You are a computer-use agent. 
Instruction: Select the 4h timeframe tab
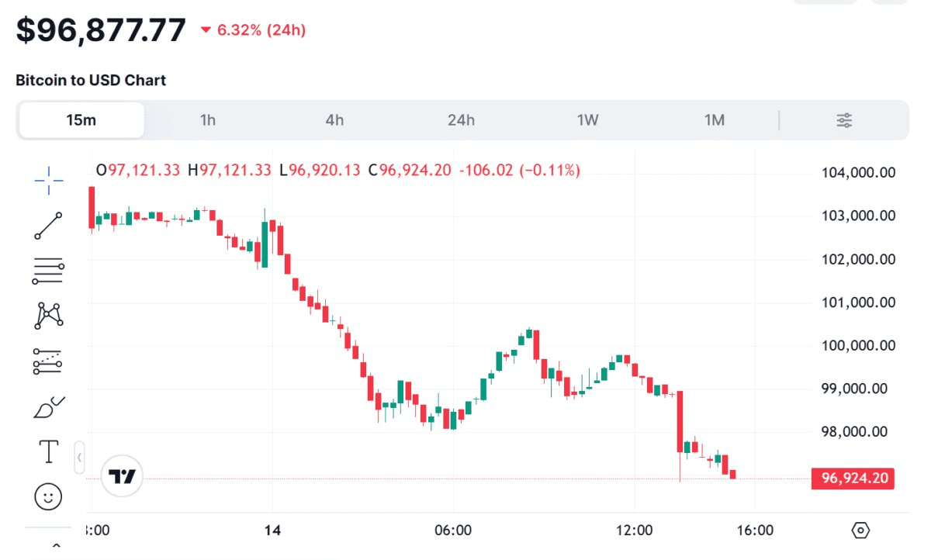[x=334, y=120]
